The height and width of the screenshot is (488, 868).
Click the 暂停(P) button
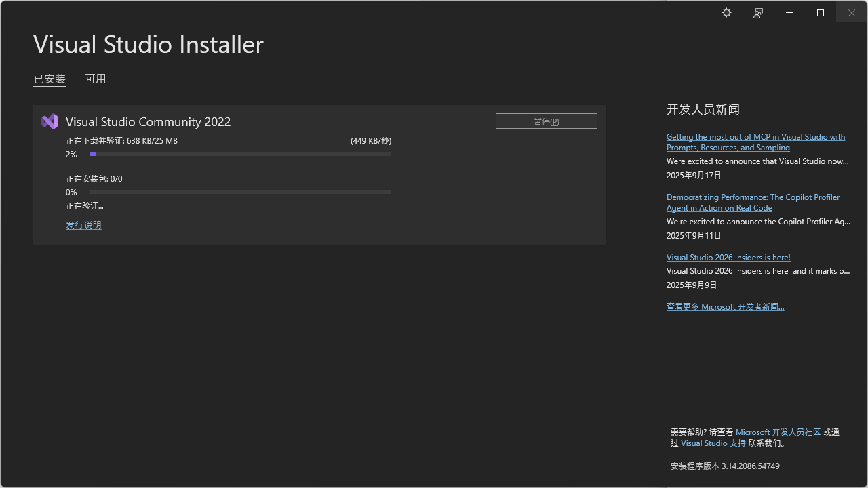pos(547,121)
